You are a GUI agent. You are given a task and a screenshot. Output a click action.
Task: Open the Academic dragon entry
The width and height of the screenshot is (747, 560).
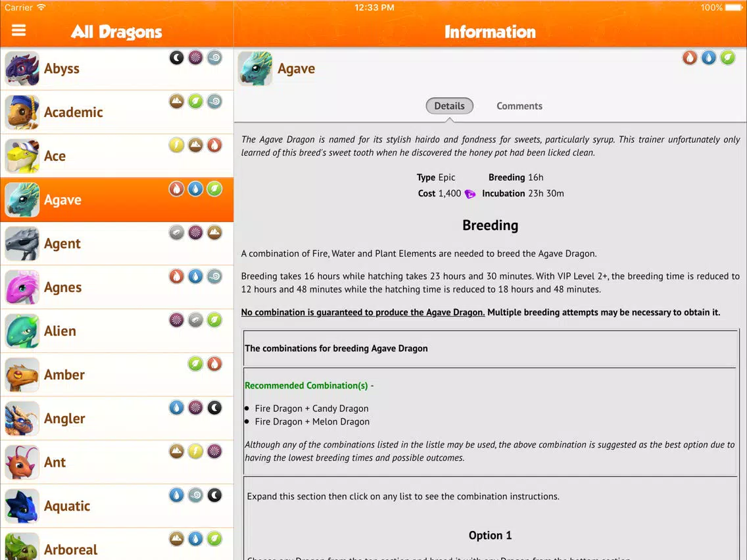(x=117, y=112)
